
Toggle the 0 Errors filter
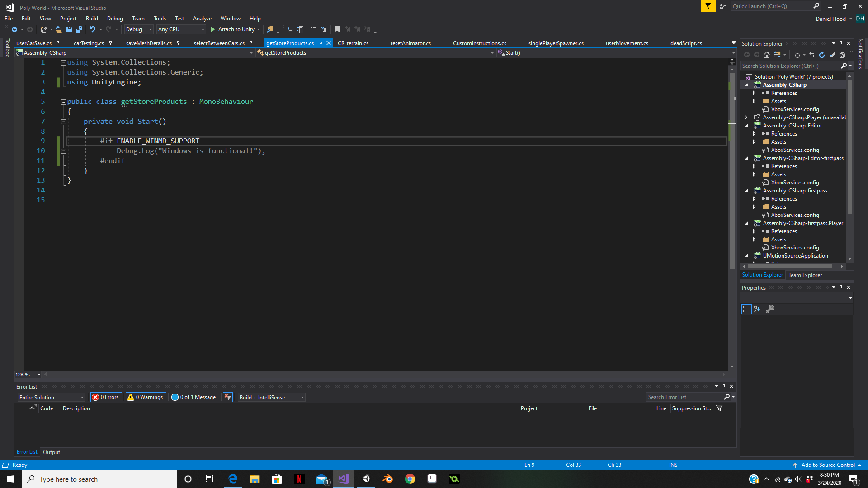point(106,397)
